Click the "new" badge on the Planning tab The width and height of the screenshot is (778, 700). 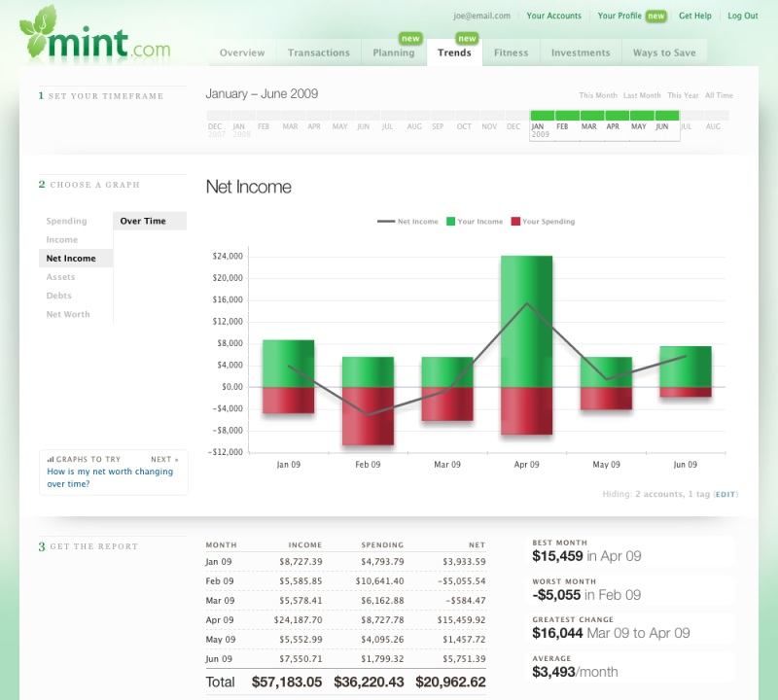(x=409, y=39)
